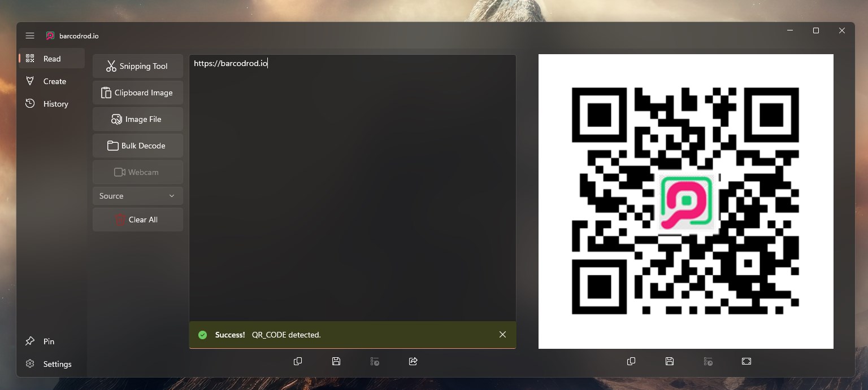This screenshot has width=868, height=390.
Task: Click the Pin item in sidebar
Action: tap(52, 341)
